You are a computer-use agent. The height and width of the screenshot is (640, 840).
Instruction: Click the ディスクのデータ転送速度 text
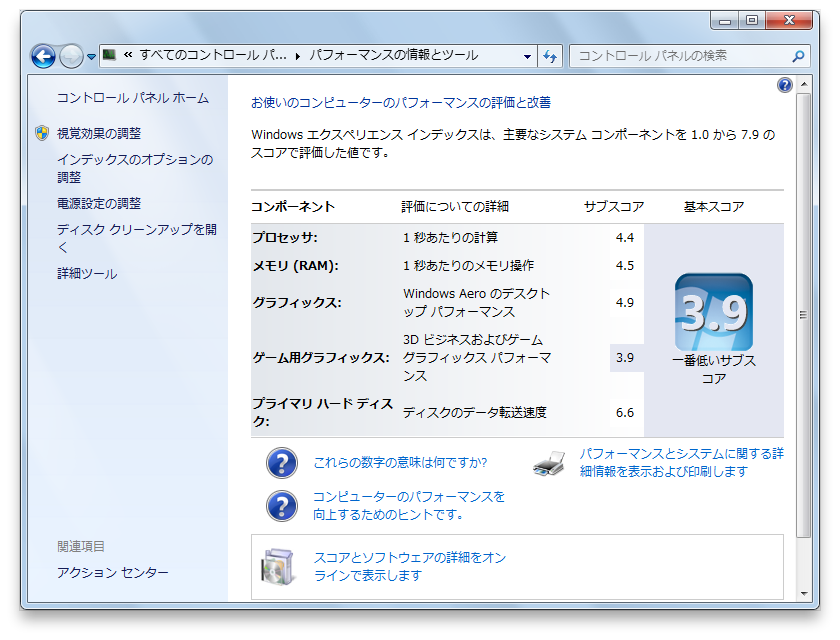pos(475,412)
